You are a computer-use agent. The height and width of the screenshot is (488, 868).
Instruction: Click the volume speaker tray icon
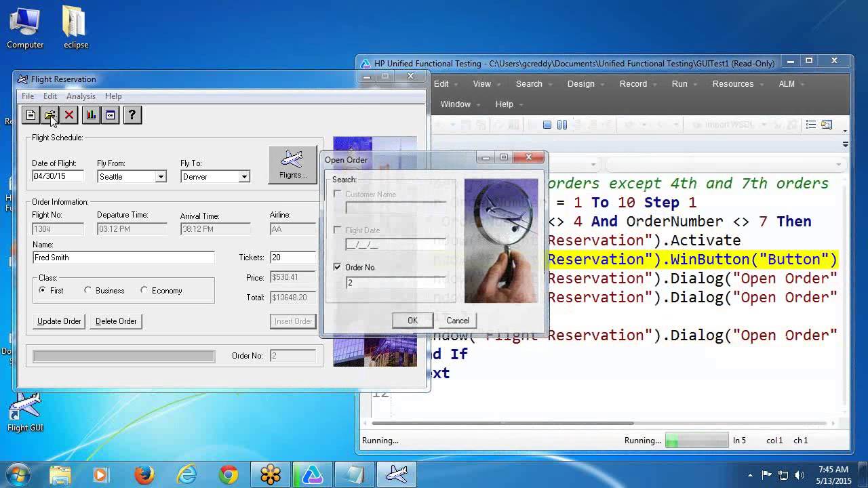[800, 475]
